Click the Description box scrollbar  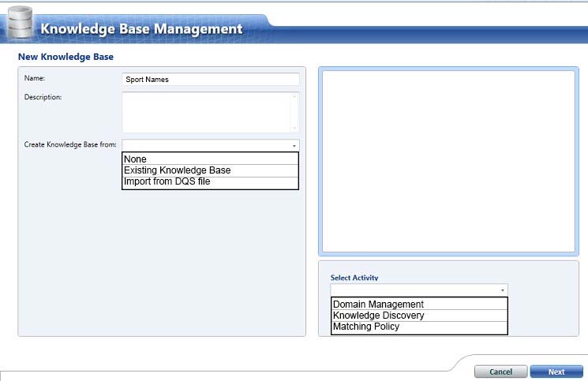pos(294,112)
